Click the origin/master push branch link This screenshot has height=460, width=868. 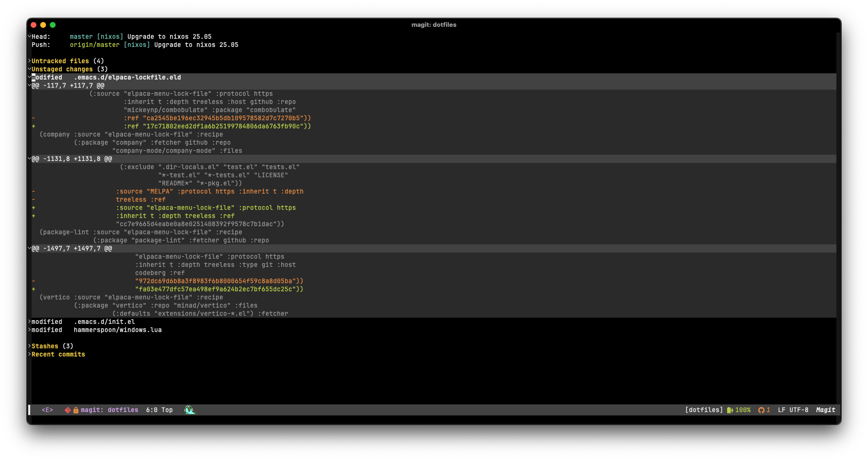[x=95, y=45]
